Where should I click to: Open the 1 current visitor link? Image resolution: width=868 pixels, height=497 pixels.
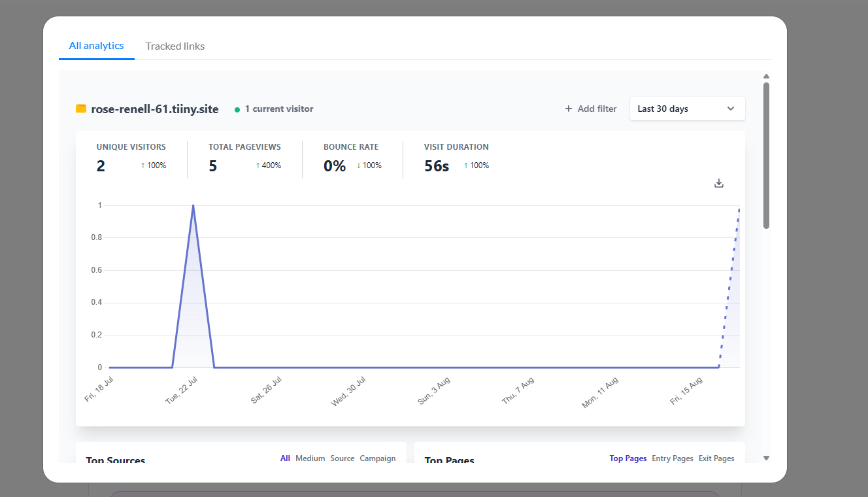click(x=278, y=109)
